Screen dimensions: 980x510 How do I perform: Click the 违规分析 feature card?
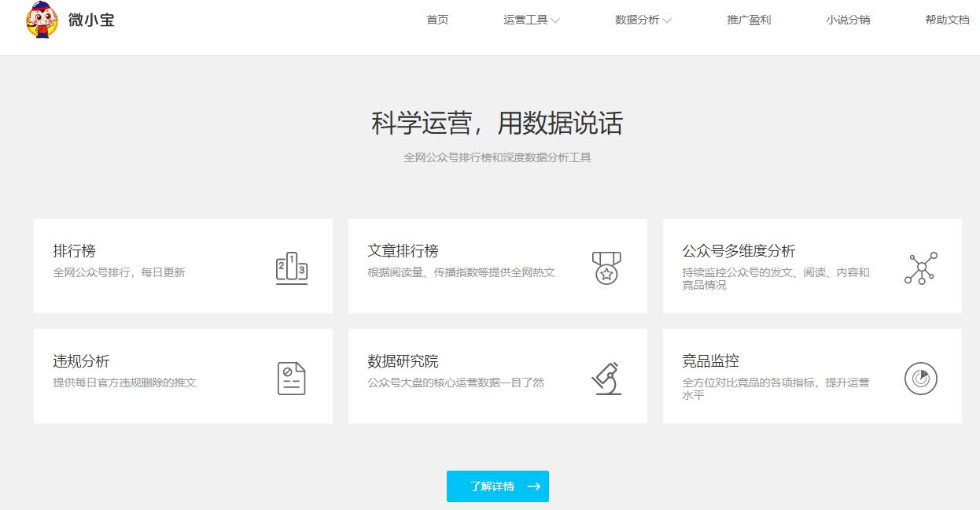coord(182,376)
